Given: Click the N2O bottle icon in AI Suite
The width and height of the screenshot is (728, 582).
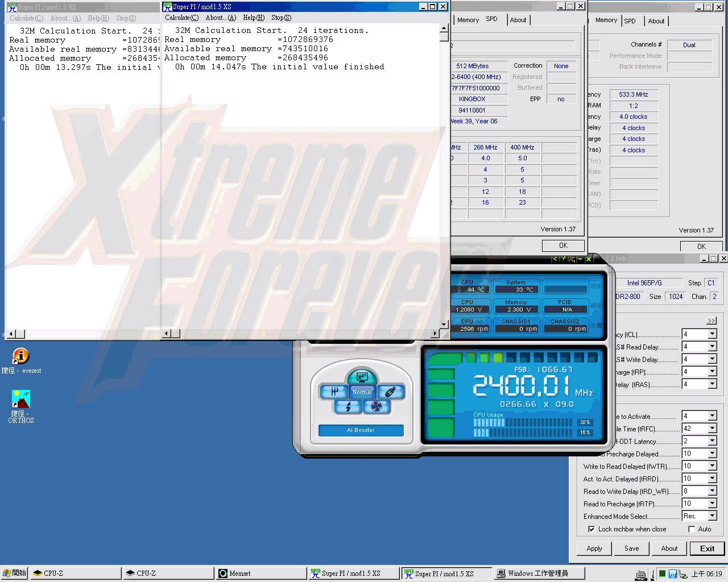Looking at the screenshot, I should (390, 392).
